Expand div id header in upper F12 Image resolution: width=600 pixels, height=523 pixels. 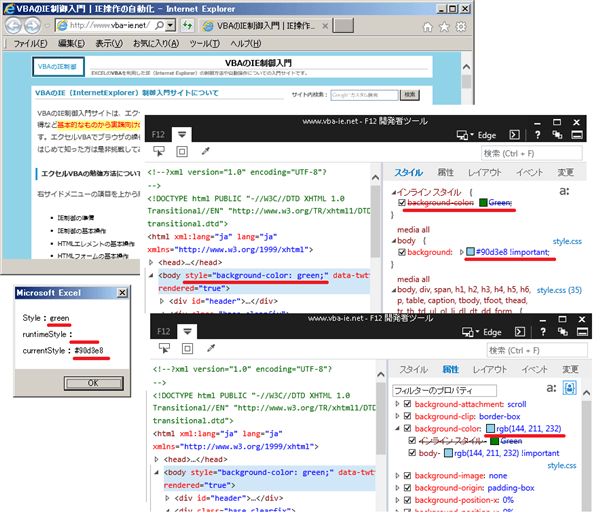[162, 301]
